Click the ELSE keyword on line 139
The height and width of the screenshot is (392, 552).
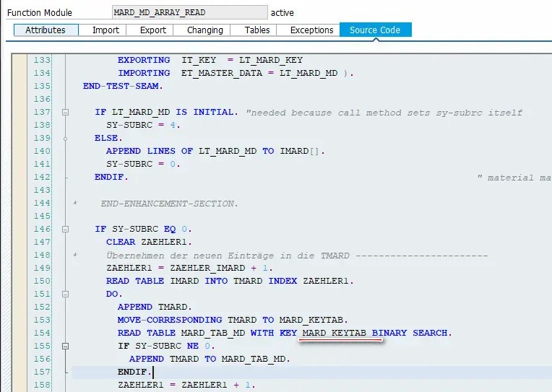point(108,139)
